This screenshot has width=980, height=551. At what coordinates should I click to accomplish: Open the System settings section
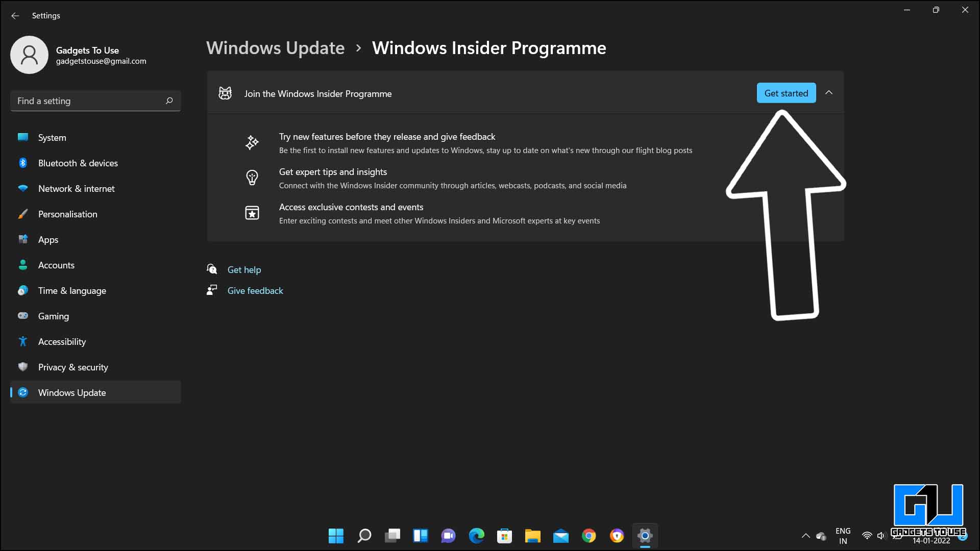52,137
